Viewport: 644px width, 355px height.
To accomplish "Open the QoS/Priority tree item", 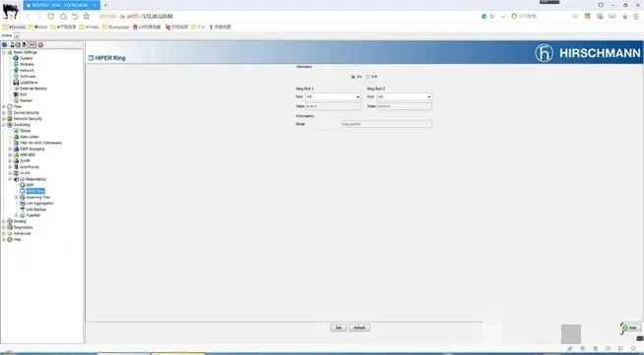I will click(30, 167).
